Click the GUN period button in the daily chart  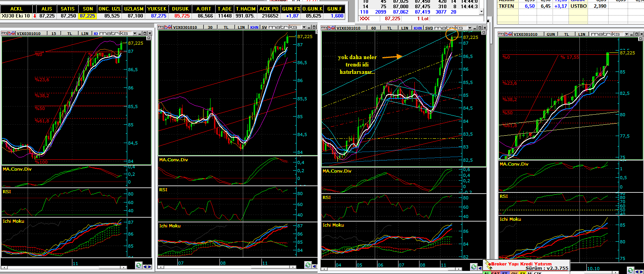pyautogui.click(x=551, y=34)
